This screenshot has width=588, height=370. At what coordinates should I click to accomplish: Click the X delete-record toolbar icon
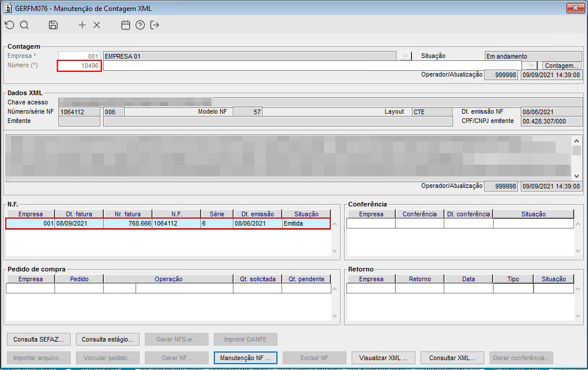(97, 25)
